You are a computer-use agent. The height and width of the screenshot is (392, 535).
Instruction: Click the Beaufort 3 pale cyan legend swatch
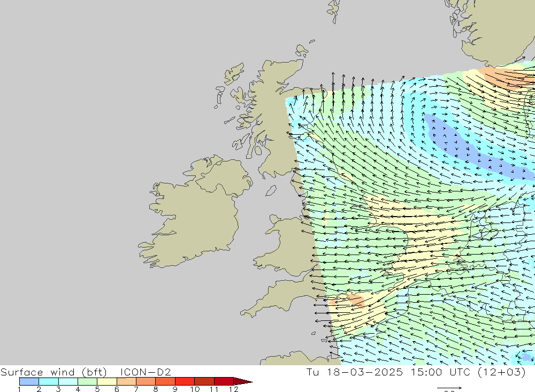[68, 381]
